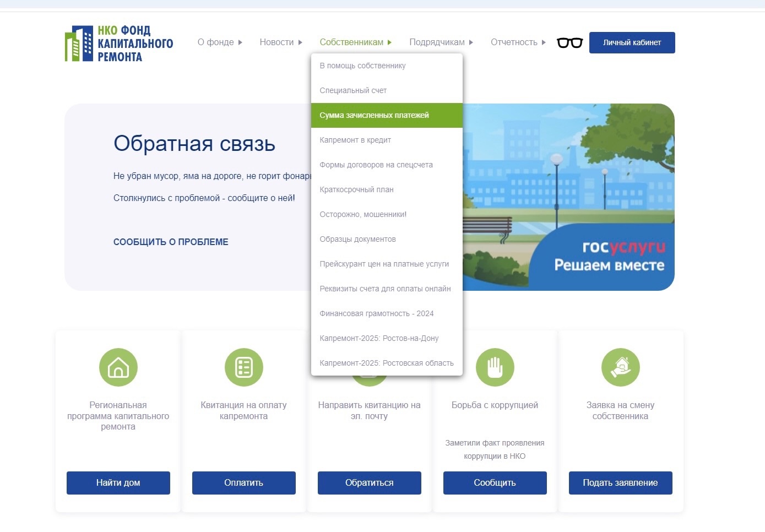The width and height of the screenshot is (765, 532).
Task: Toggle the glasses accessibility mode icon
Action: click(569, 42)
